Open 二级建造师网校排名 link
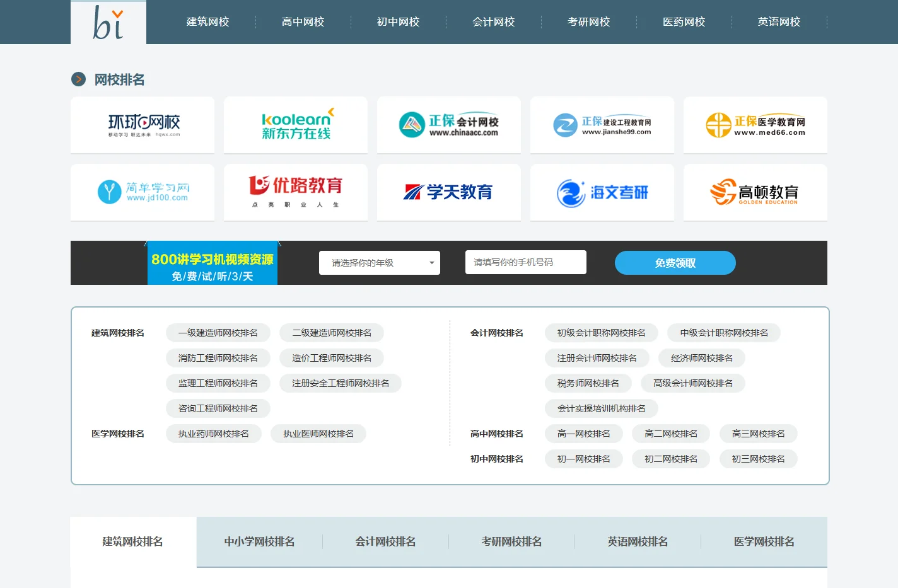This screenshot has height=588, width=898. tap(332, 333)
